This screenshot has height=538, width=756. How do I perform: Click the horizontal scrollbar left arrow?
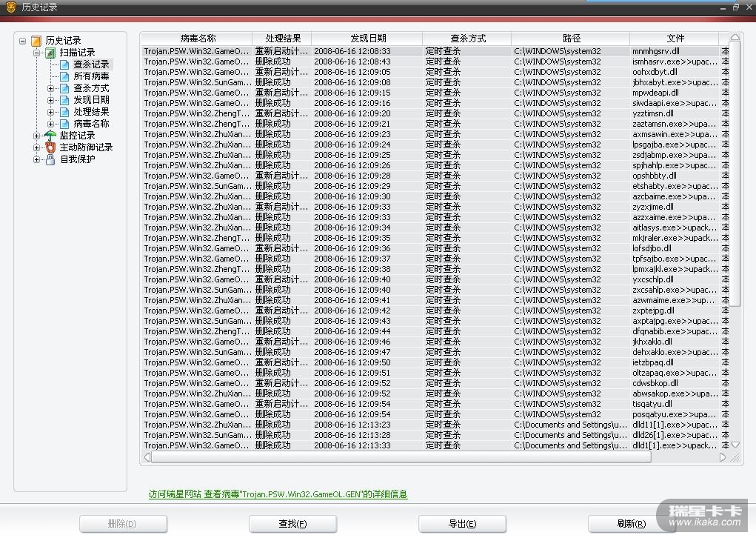pos(147,457)
